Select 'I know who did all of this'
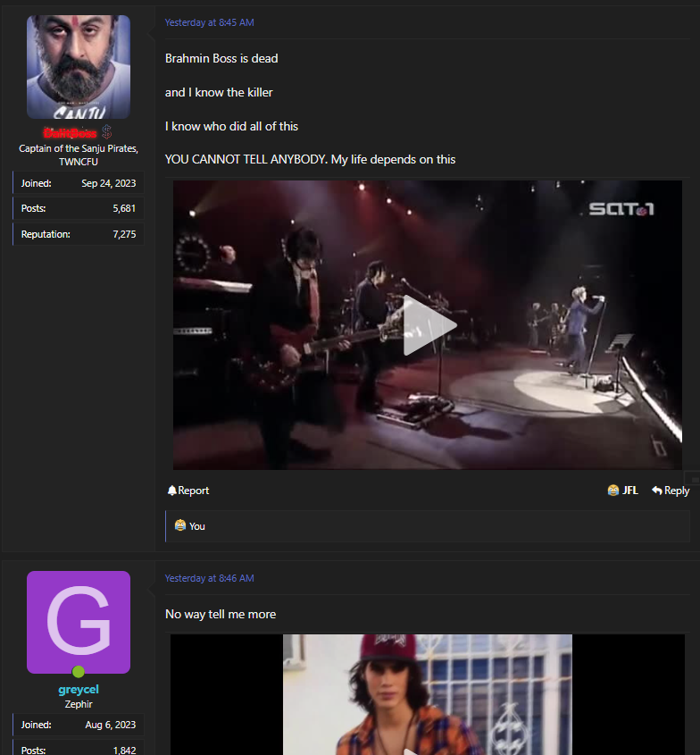 231,127
